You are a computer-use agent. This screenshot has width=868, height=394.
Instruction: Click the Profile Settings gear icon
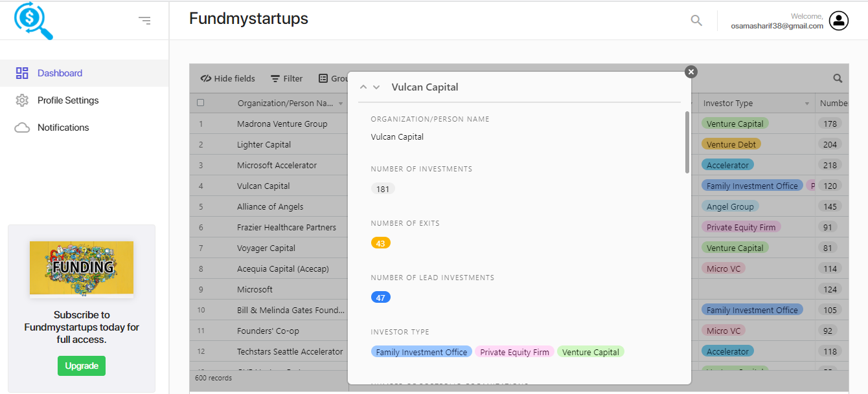pyautogui.click(x=22, y=100)
